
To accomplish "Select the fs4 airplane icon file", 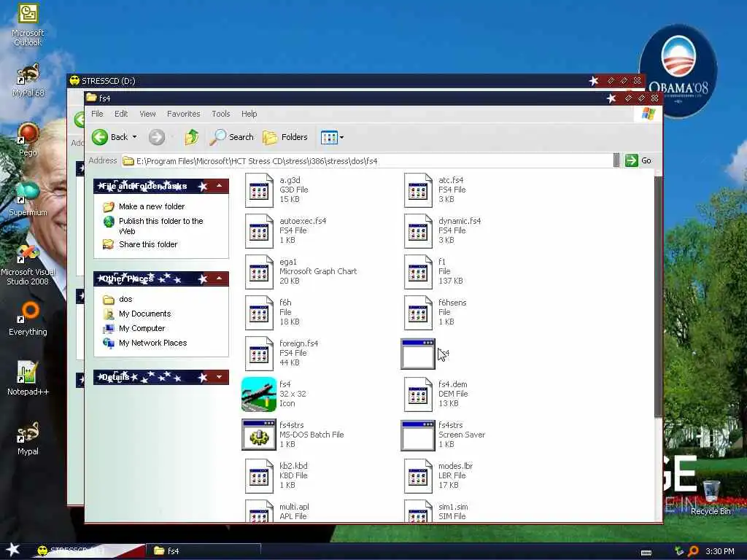I will tap(259, 394).
